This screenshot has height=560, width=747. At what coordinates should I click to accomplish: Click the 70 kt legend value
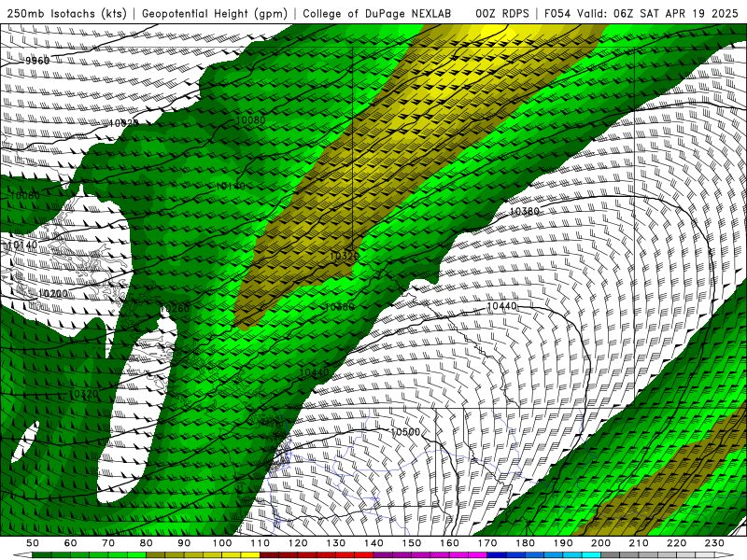tap(108, 543)
